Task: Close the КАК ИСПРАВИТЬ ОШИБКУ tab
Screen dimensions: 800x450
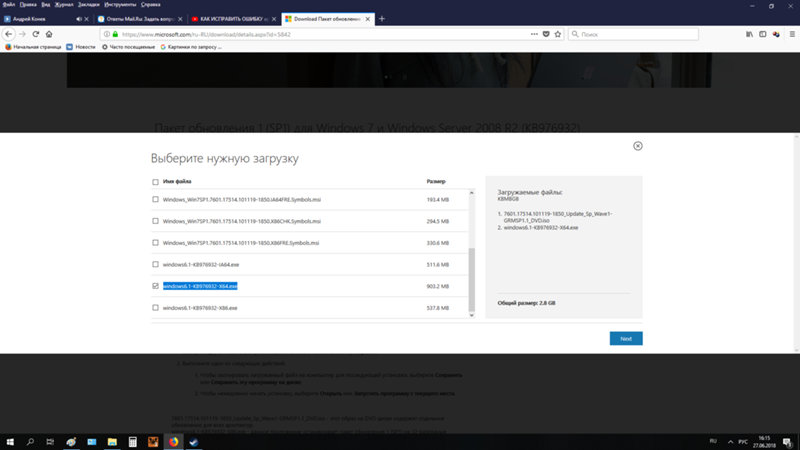Action: coord(274,19)
